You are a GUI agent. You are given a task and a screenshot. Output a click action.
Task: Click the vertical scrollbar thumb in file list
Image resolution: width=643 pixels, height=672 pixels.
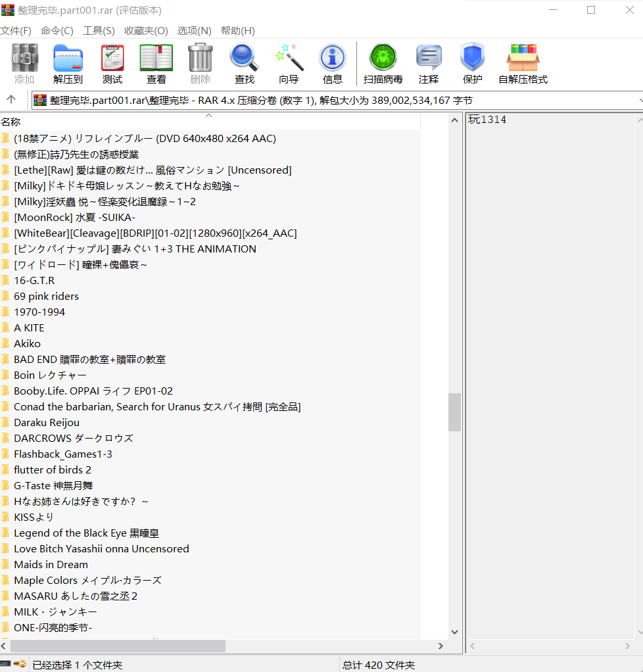point(455,412)
